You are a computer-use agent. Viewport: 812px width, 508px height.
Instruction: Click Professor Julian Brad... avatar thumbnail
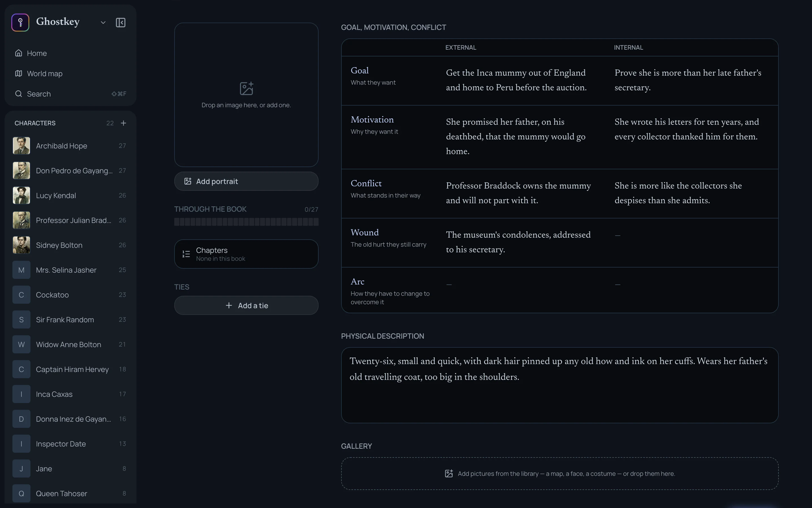coord(21,220)
